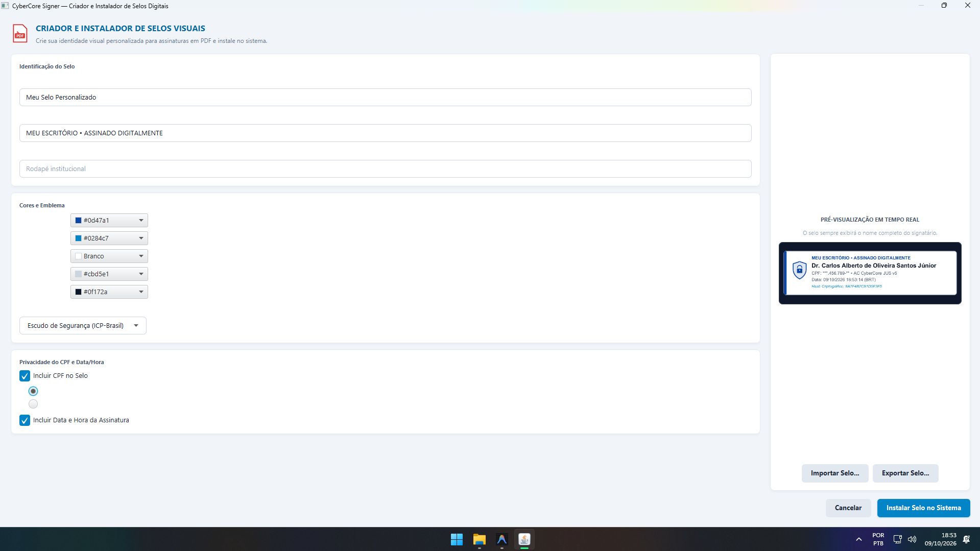
Task: Select the second unselected CPF radio option
Action: pos(33,404)
